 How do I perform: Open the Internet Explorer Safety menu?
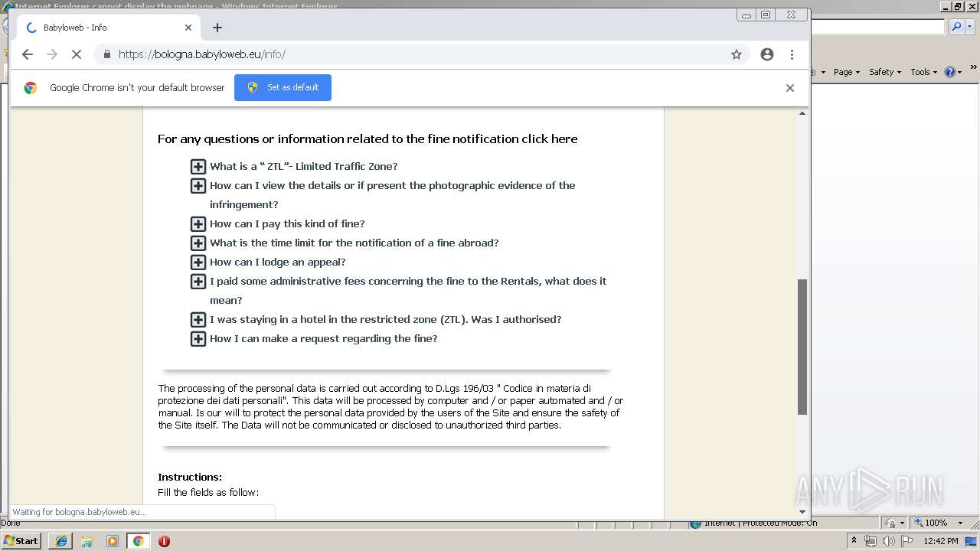coord(884,72)
